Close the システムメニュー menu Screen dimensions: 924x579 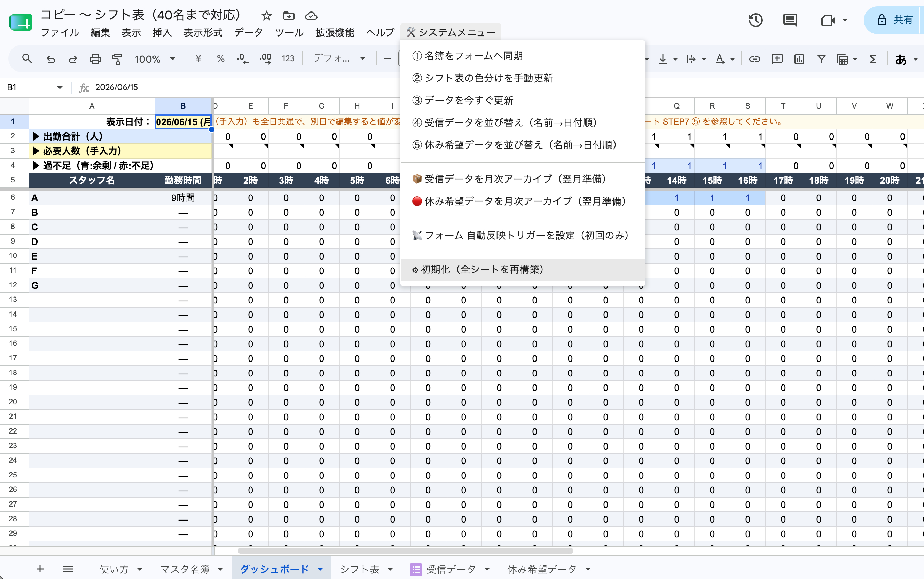click(x=451, y=33)
